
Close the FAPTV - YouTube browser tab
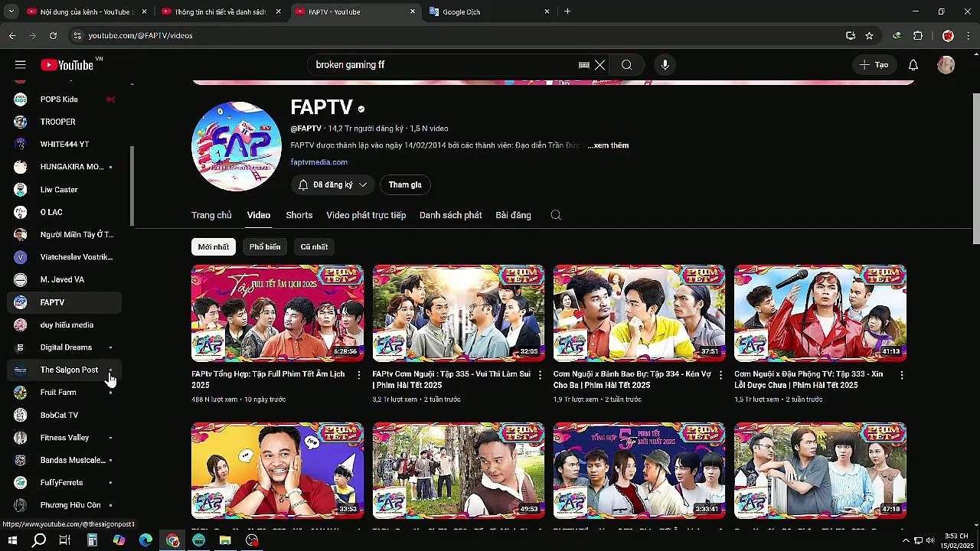tap(413, 11)
